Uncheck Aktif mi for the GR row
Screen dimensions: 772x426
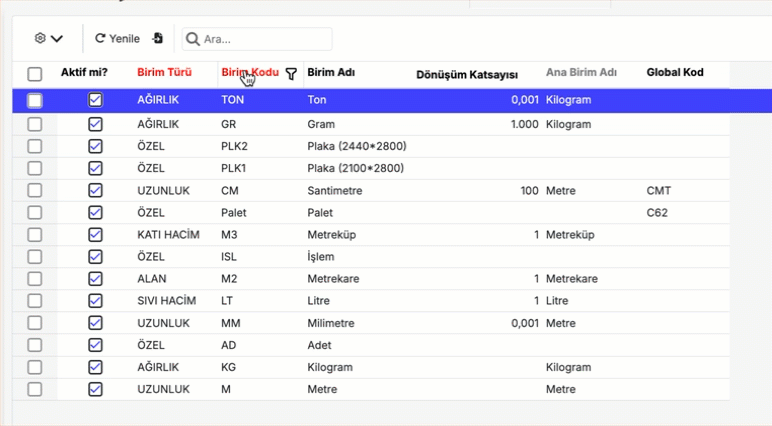[x=95, y=124]
